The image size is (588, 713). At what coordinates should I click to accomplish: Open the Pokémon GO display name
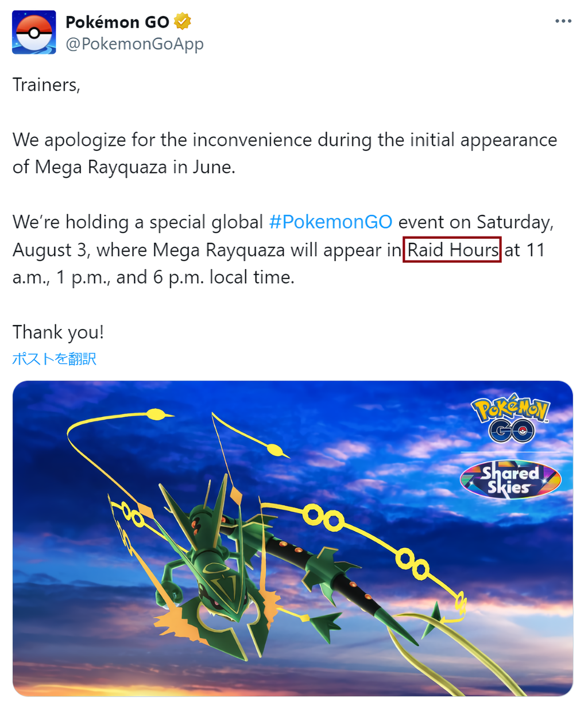point(117,22)
